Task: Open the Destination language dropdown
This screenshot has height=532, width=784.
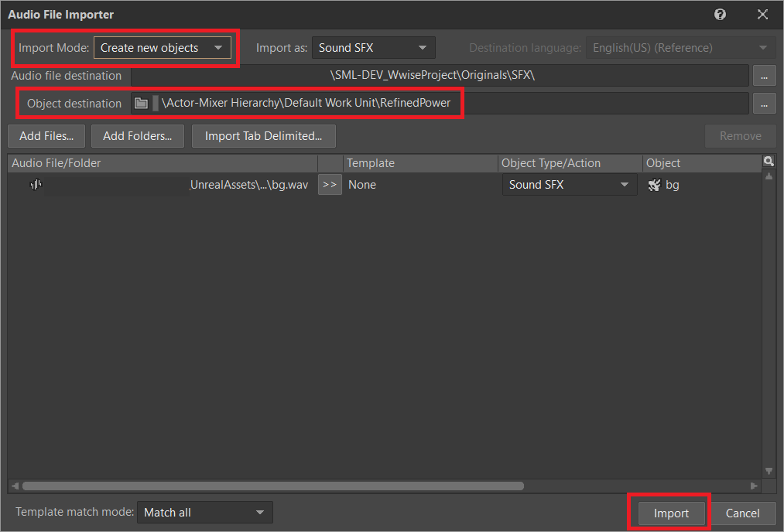Action: [x=680, y=48]
